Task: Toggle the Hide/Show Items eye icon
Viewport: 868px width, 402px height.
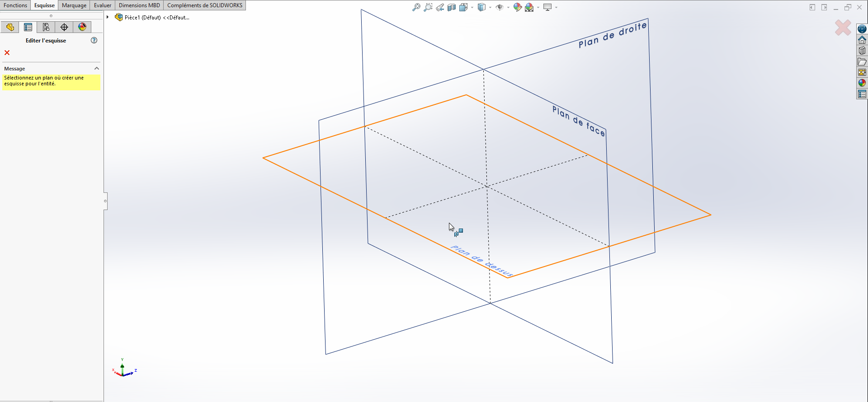Action: (x=499, y=7)
